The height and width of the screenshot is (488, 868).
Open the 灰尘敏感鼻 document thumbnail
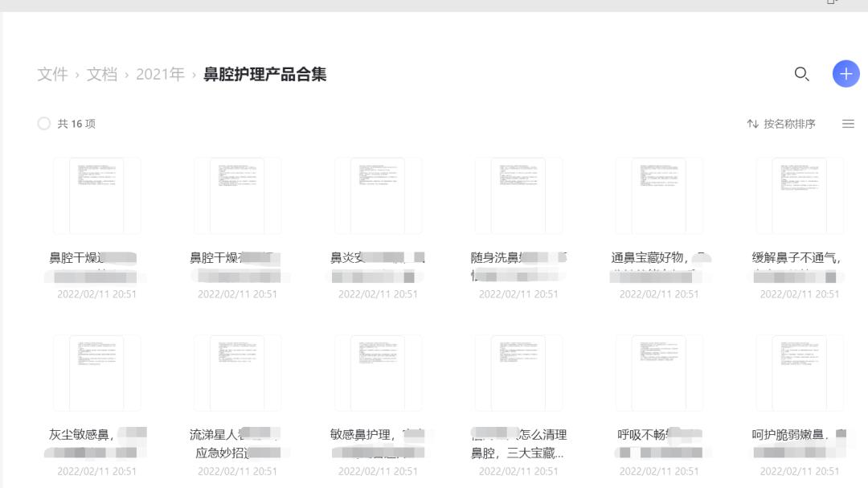tap(96, 372)
